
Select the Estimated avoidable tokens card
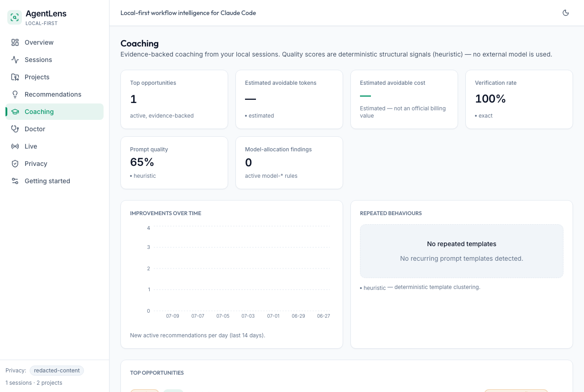click(289, 99)
